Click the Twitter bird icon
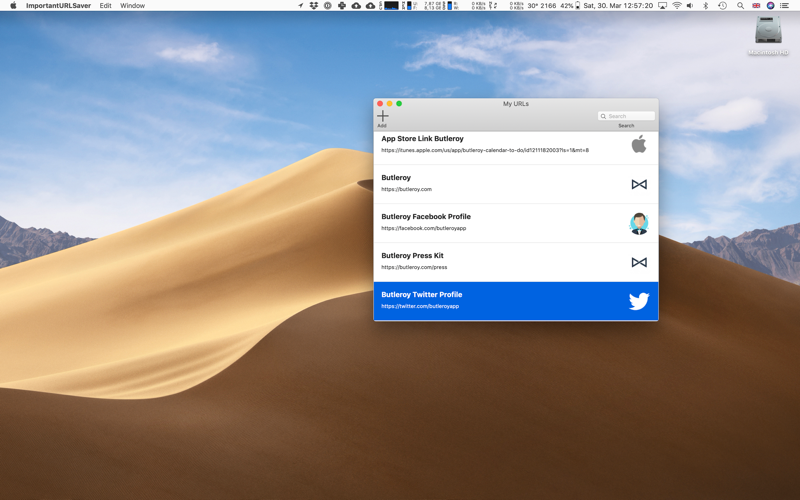The width and height of the screenshot is (800, 500). pyautogui.click(x=638, y=301)
